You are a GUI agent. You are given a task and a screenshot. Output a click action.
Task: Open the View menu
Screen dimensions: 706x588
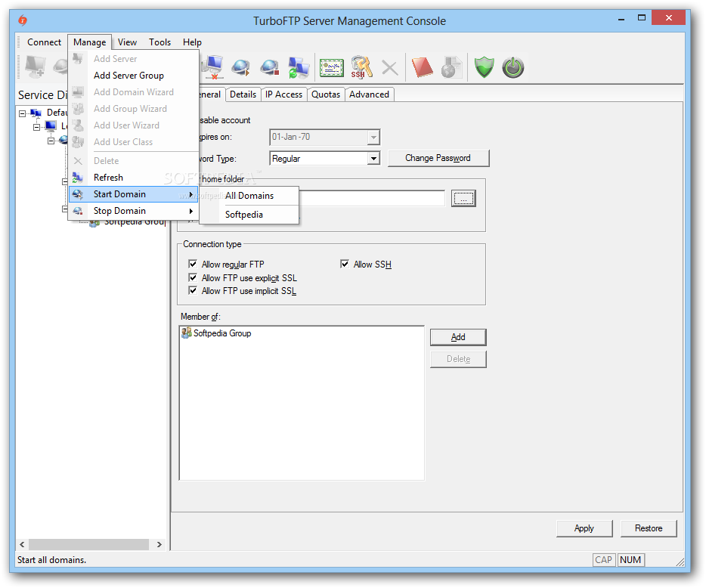(128, 42)
